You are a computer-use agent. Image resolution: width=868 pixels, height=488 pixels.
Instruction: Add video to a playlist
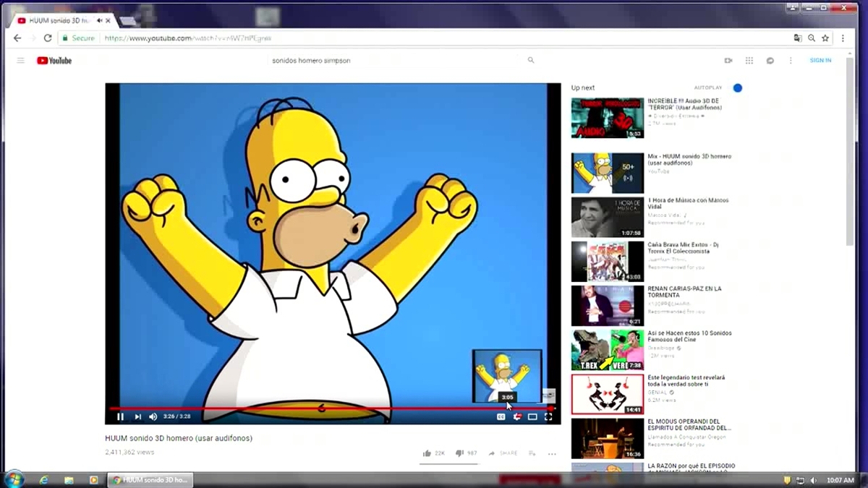click(532, 453)
